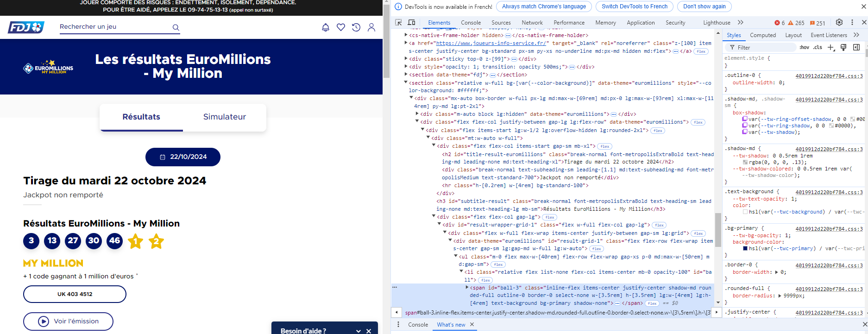Click the search magnifier icon
This screenshot has width=868, height=334.
(x=176, y=27)
